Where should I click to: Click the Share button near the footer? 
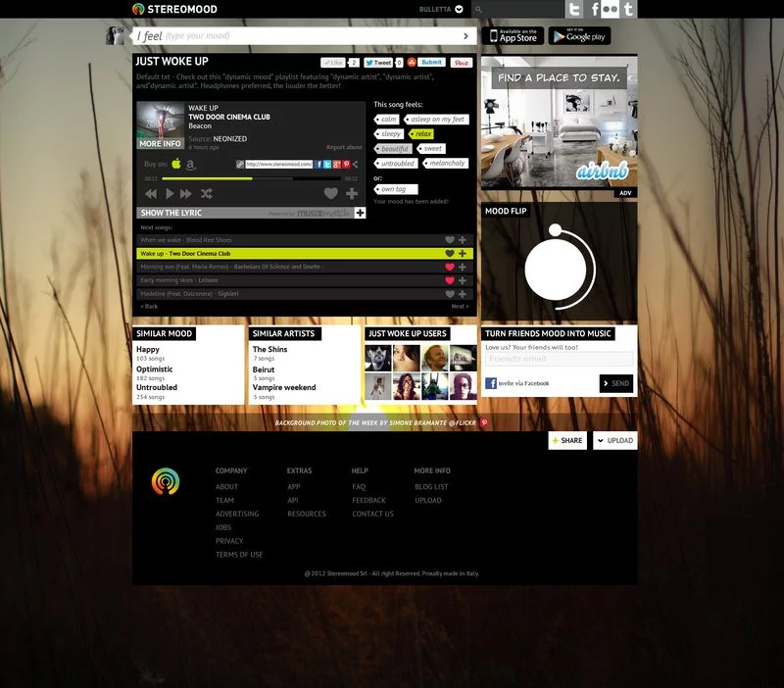point(567,440)
